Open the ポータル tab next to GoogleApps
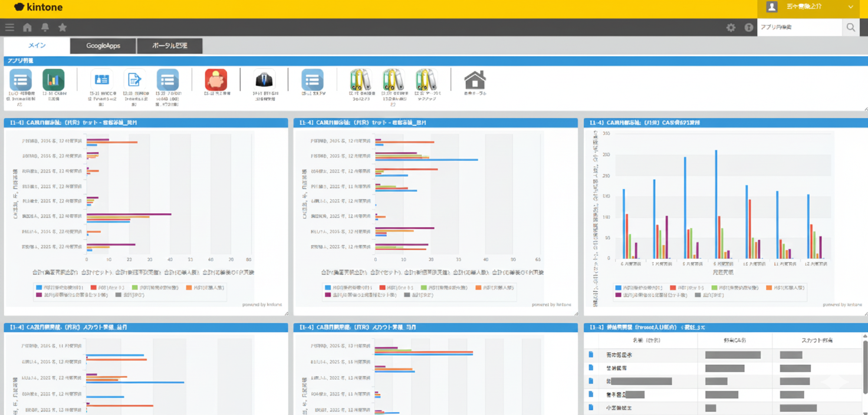 170,46
